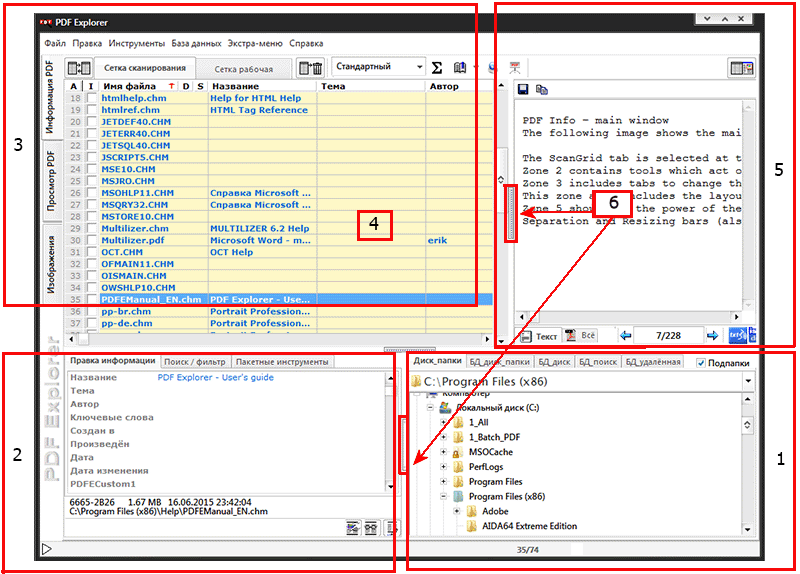
Task: Tick the checkbox for OWSHLP10.CHM row
Action: click(91, 288)
